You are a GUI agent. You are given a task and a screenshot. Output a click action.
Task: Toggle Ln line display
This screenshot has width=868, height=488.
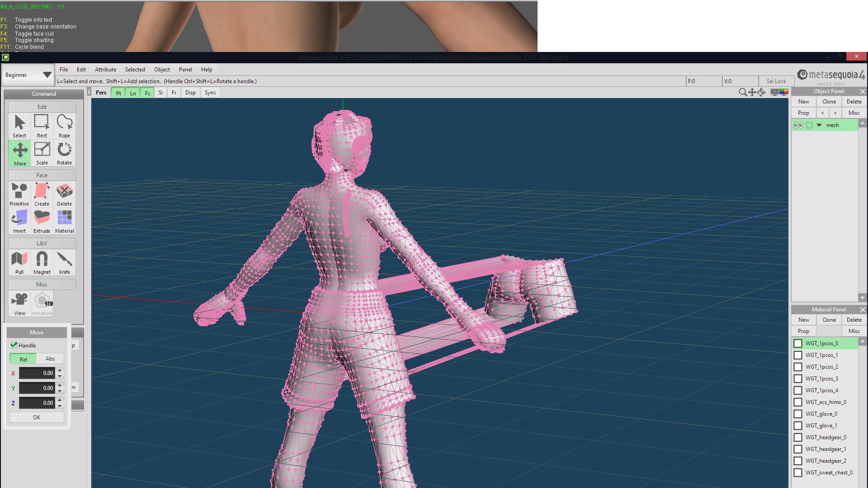coord(133,93)
